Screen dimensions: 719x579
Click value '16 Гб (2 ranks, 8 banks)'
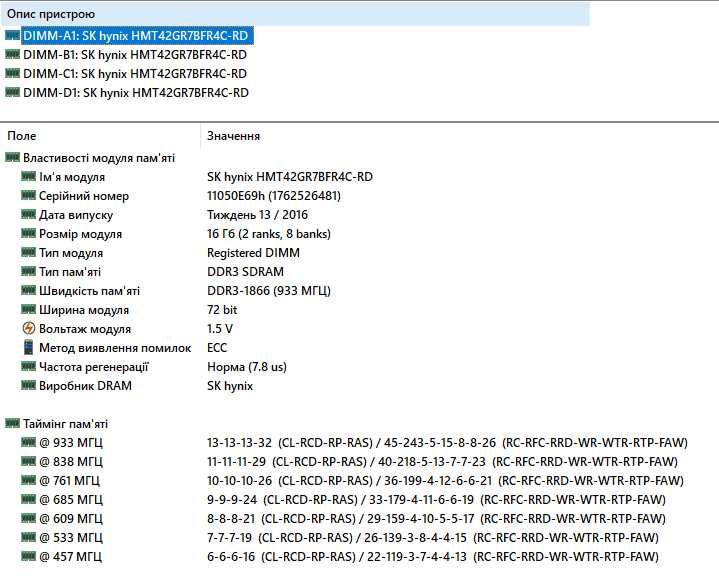pyautogui.click(x=269, y=234)
